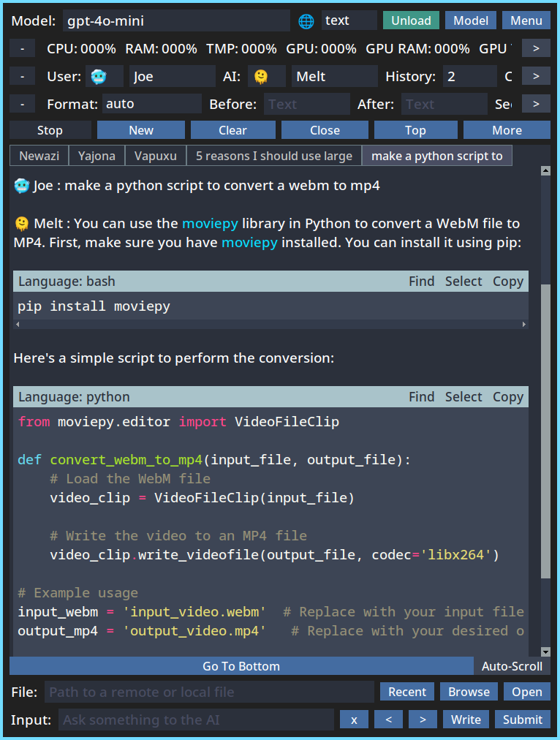
Task: Toggle the Auto-Scroll option
Action: tap(512, 666)
